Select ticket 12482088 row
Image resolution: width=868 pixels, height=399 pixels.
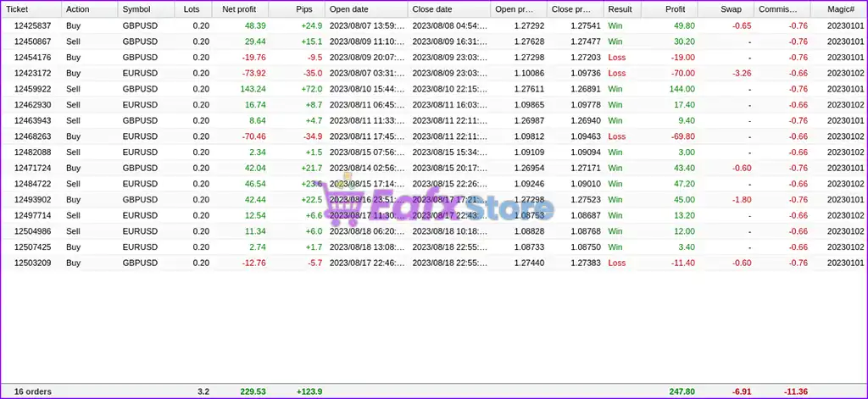pyautogui.click(x=434, y=152)
